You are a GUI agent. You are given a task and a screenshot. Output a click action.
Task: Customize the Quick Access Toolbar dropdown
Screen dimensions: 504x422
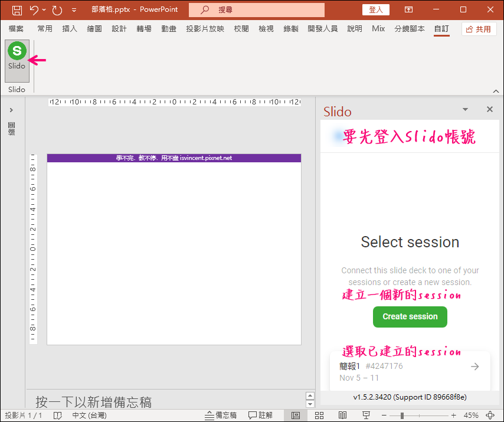point(74,10)
